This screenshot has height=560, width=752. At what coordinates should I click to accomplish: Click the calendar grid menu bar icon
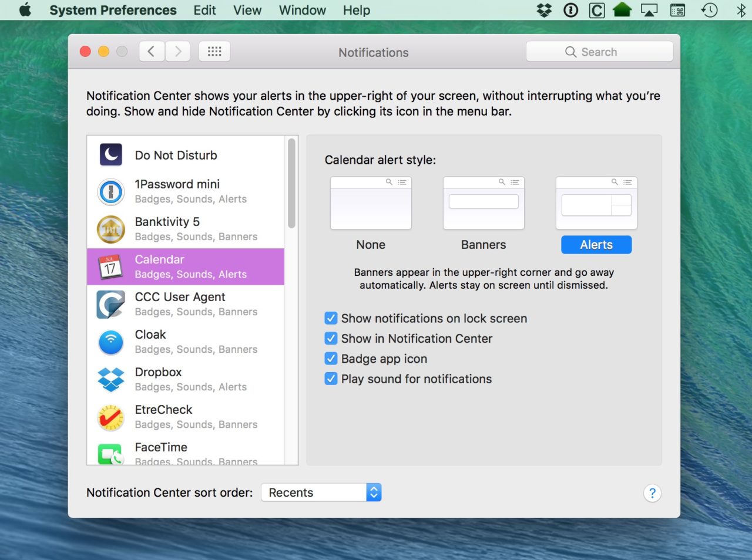(677, 10)
